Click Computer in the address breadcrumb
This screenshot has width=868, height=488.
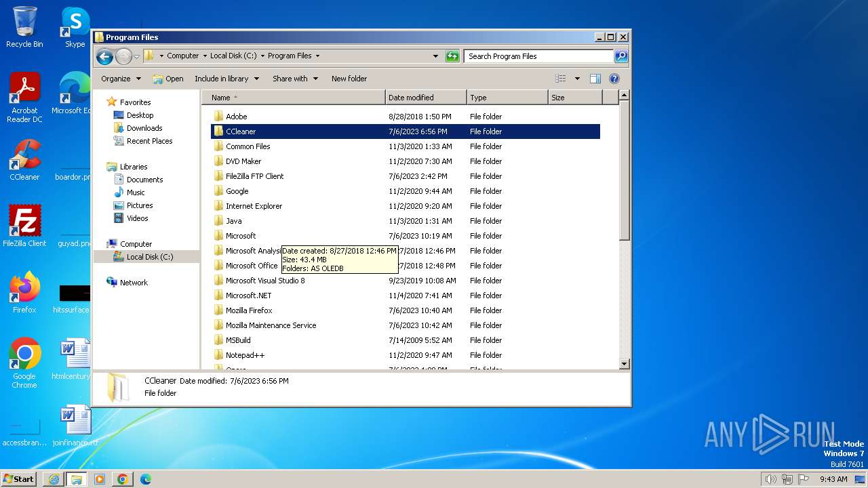click(x=183, y=56)
